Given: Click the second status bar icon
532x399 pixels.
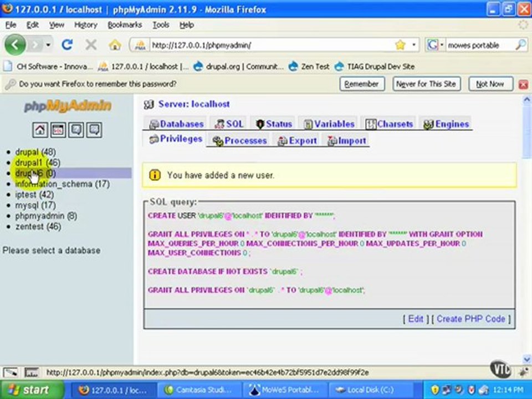Looking at the screenshot, I should (31, 372).
